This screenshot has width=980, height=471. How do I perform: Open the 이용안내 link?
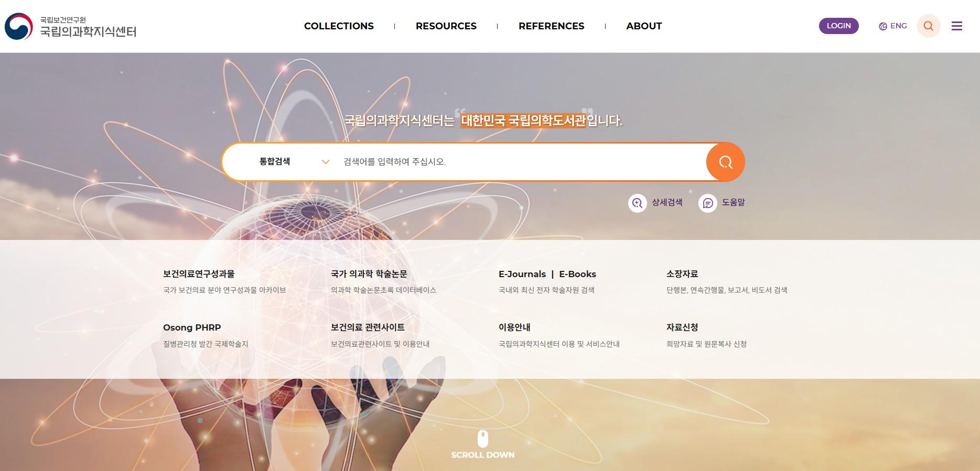pos(514,327)
